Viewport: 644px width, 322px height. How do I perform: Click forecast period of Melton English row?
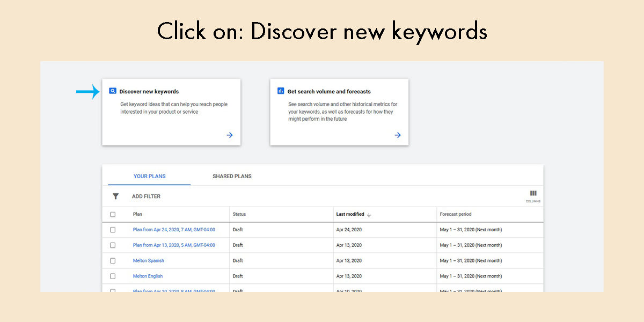point(471,276)
